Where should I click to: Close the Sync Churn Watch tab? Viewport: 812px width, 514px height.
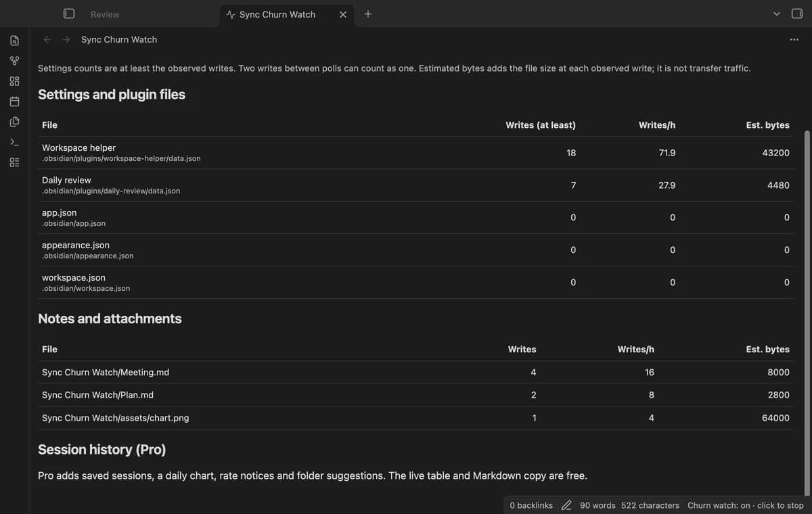(x=343, y=14)
